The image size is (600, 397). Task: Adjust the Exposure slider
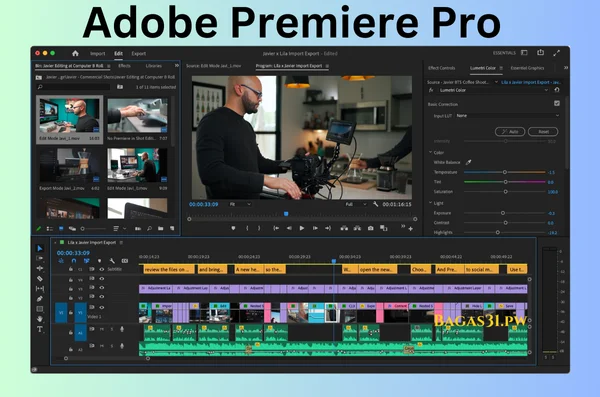click(504, 213)
